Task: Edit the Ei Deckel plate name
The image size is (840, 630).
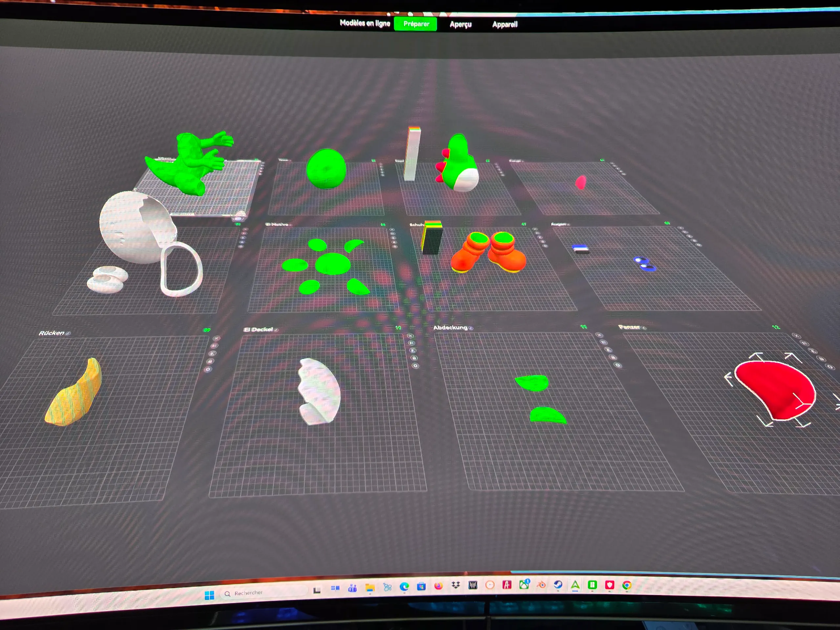Action: (276, 330)
